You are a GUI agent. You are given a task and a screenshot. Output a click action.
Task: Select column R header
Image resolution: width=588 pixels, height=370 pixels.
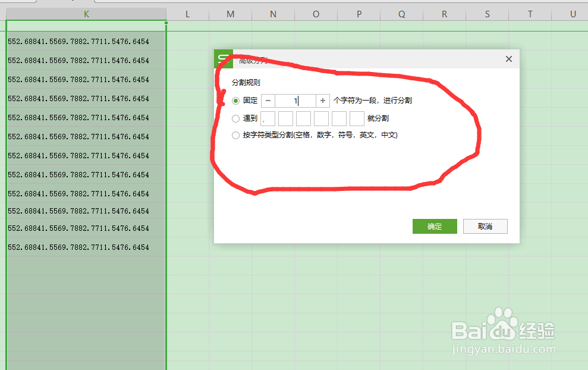coord(444,14)
